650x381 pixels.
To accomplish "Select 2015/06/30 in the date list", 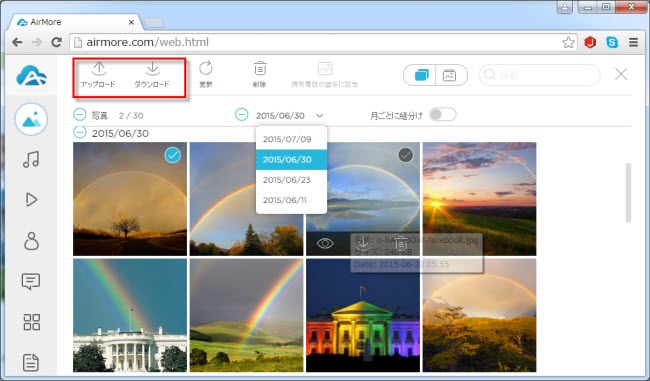I will pos(291,160).
